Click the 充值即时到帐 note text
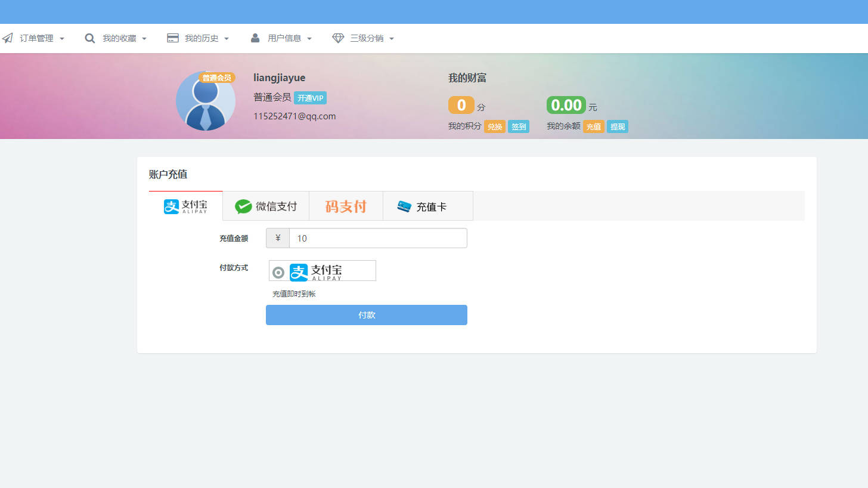This screenshot has width=868, height=488. [x=294, y=294]
